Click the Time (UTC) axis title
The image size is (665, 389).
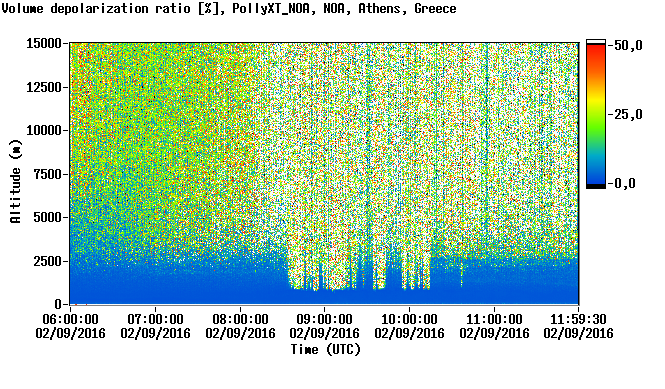coord(325,350)
